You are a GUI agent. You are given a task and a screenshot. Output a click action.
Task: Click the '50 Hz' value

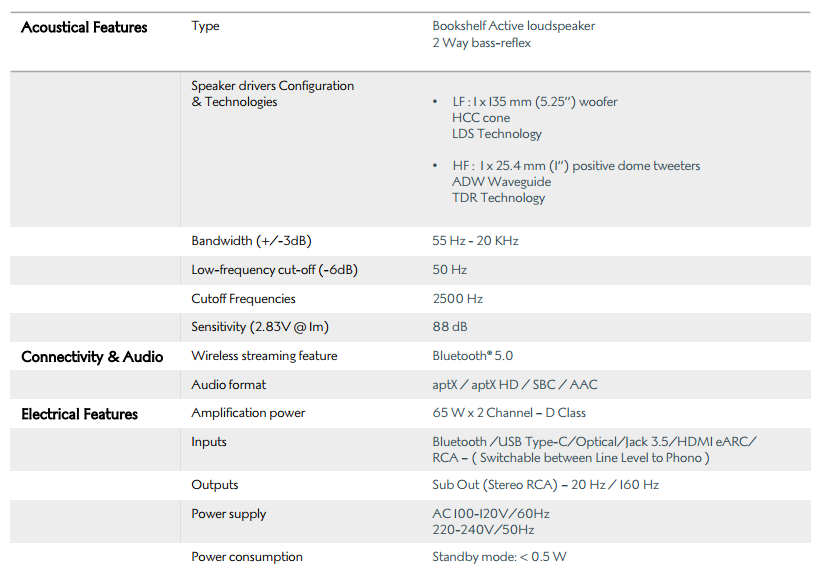point(449,269)
